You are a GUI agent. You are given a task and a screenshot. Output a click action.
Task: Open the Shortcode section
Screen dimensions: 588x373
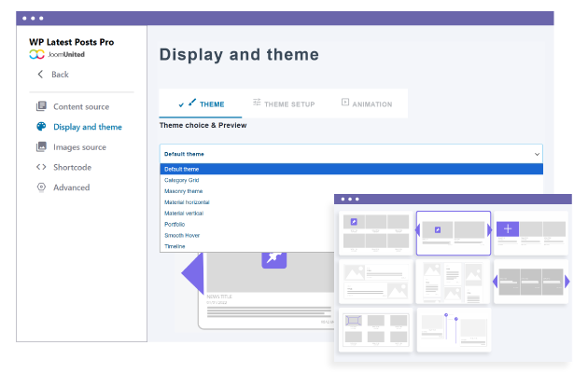pos(72,168)
